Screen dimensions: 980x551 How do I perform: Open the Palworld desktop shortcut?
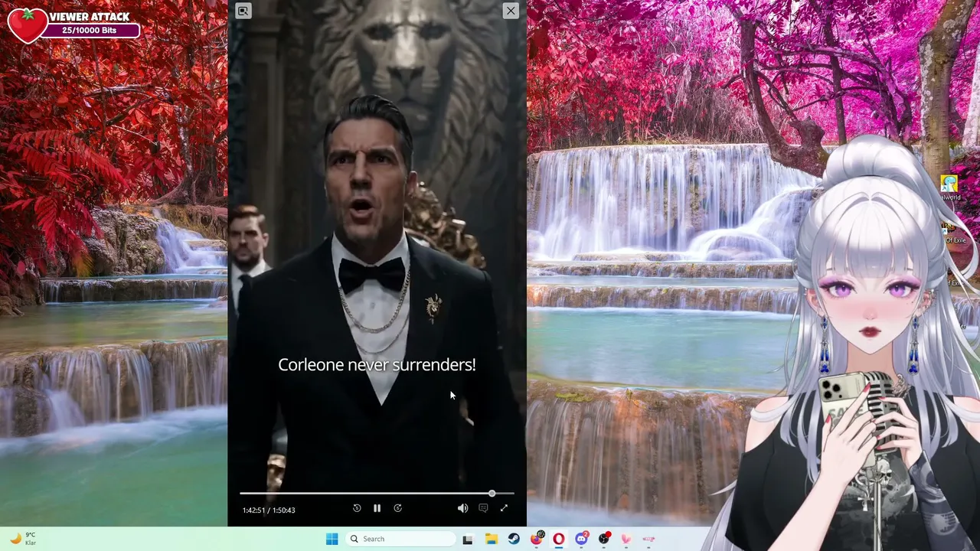(949, 187)
